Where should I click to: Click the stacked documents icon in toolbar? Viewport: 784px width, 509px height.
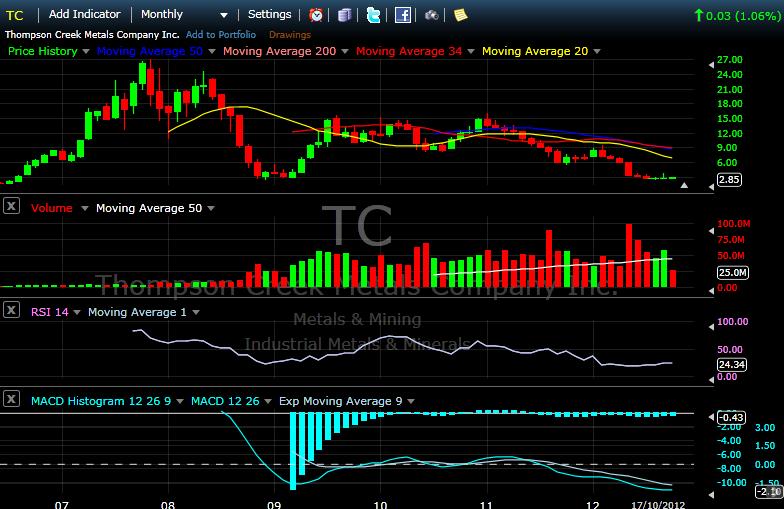click(x=345, y=15)
